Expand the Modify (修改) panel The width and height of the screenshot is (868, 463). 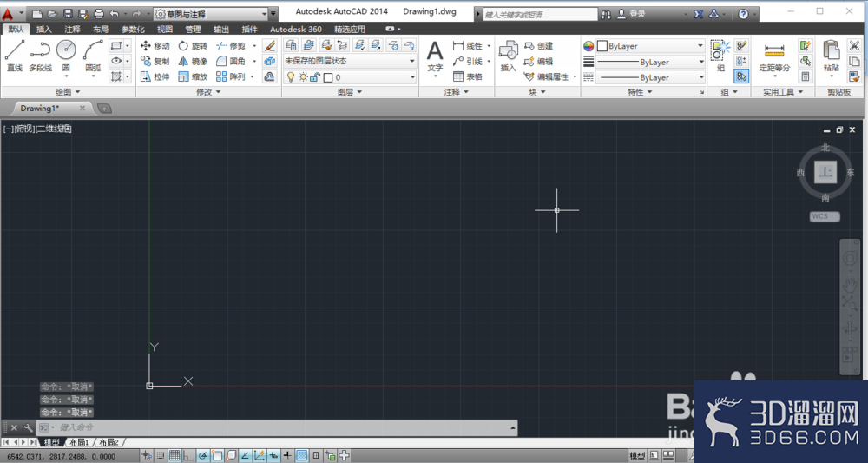coord(208,92)
